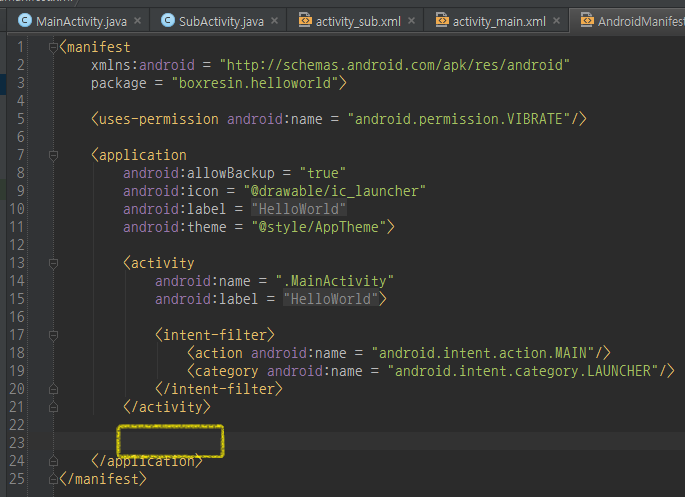
Task: Click the XML file icon on activity_main.xml tab
Action: pos(442,20)
